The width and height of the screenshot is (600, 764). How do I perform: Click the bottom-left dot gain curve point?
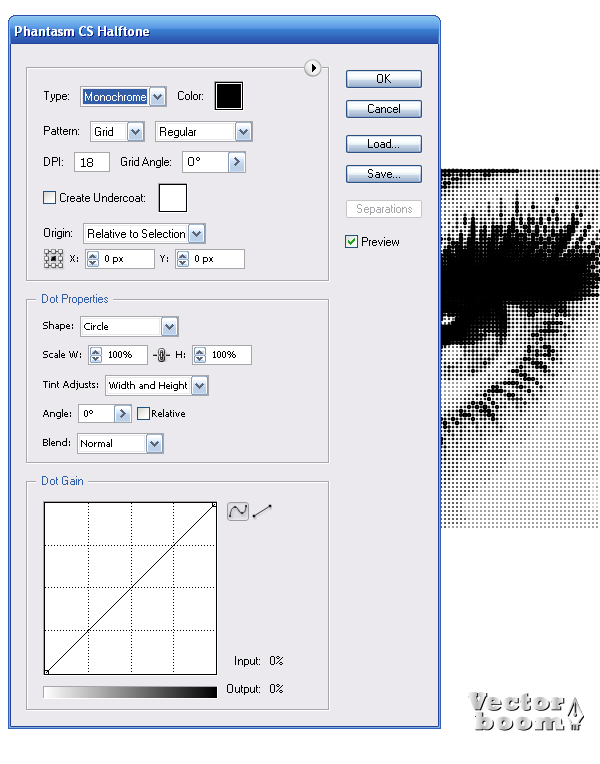(47, 672)
